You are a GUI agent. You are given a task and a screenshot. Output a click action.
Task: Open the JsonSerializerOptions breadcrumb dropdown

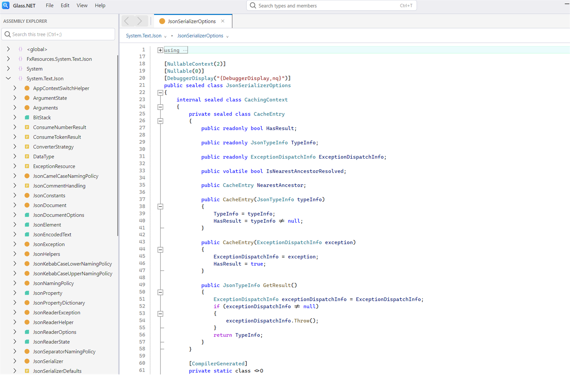tap(227, 36)
